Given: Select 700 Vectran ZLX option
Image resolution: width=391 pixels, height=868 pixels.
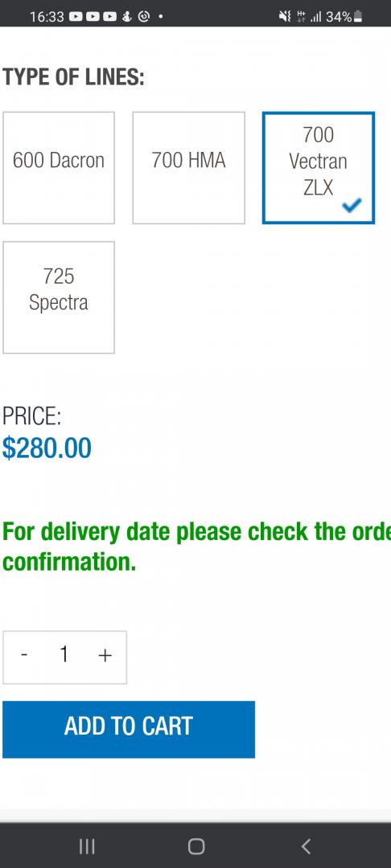Looking at the screenshot, I should (x=319, y=168).
